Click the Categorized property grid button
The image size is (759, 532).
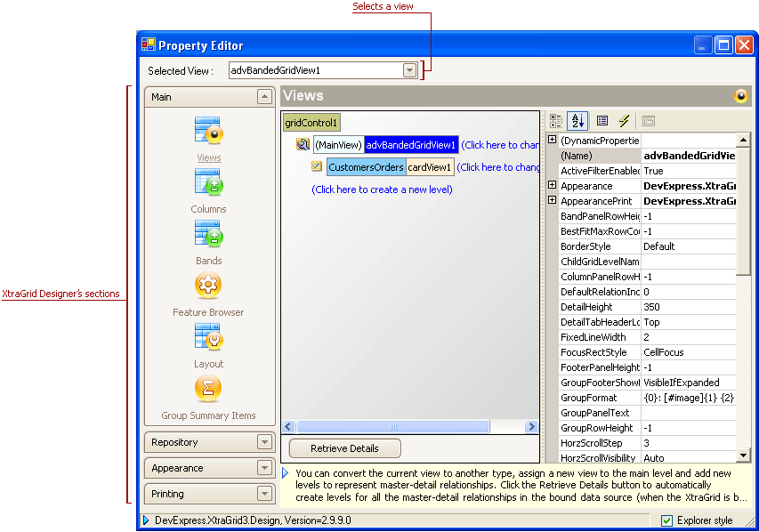[x=556, y=121]
